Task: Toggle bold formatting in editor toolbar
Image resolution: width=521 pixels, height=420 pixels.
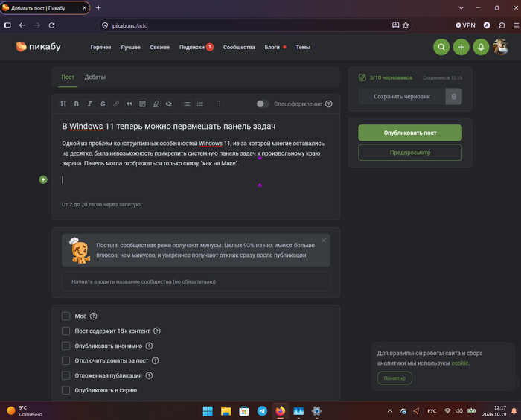Action: [x=77, y=104]
